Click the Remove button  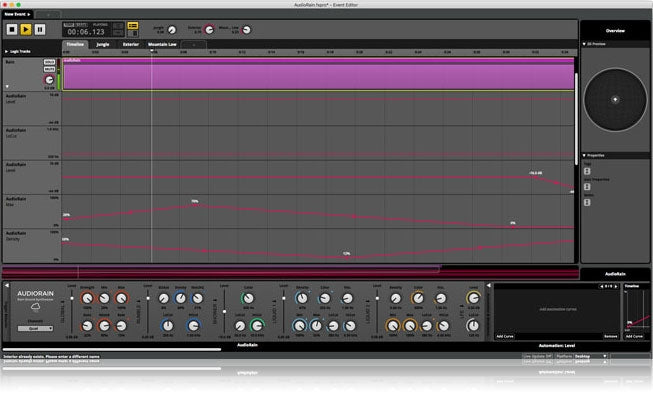pos(611,336)
